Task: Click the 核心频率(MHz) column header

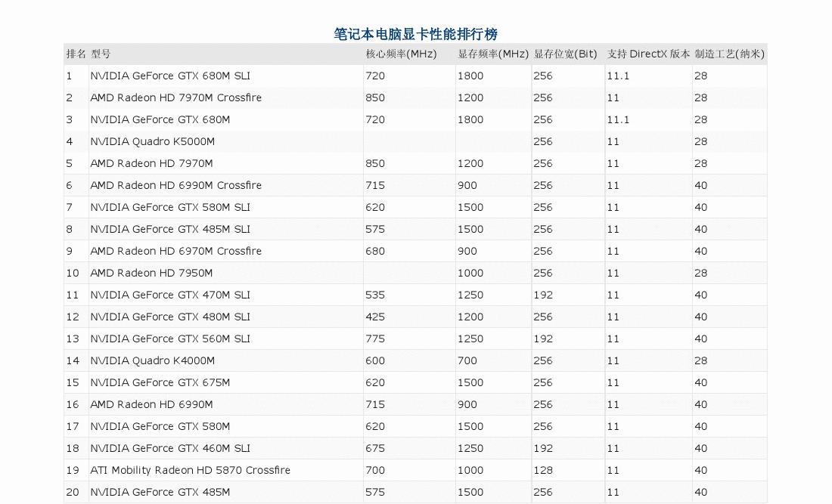Action: click(x=401, y=54)
